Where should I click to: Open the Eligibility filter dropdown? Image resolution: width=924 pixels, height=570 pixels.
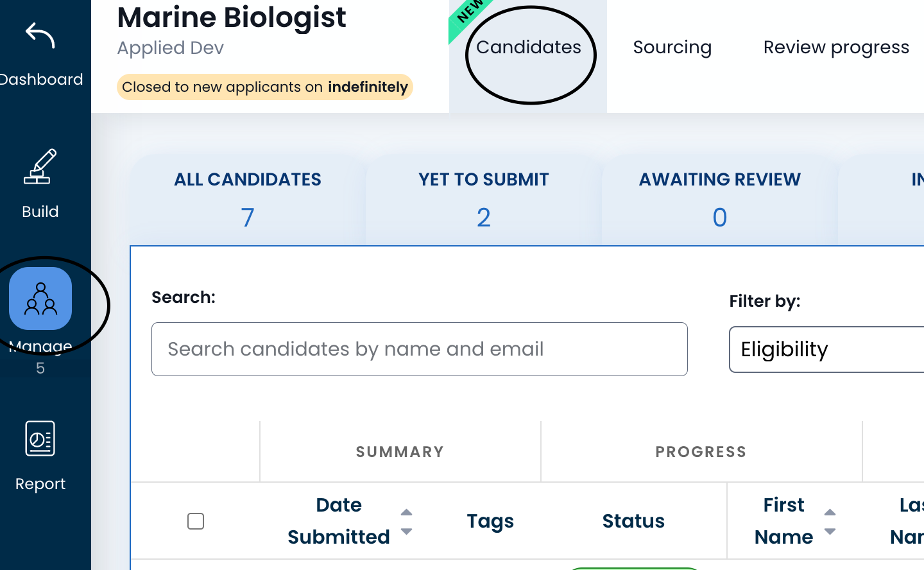(x=826, y=349)
